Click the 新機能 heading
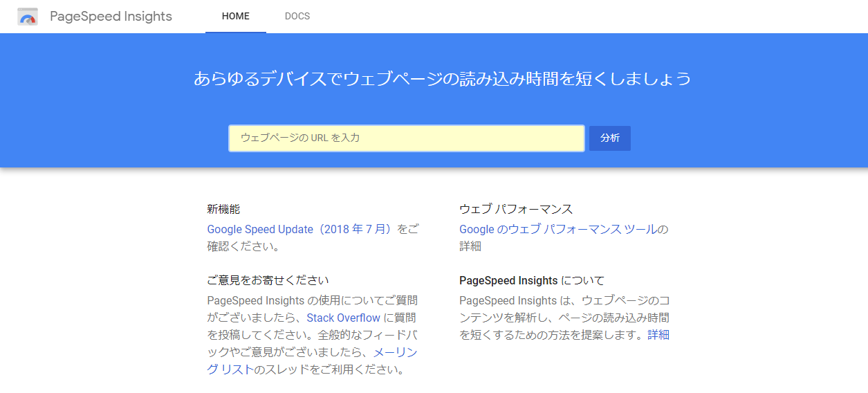Image resolution: width=868 pixels, height=393 pixels. point(223,209)
